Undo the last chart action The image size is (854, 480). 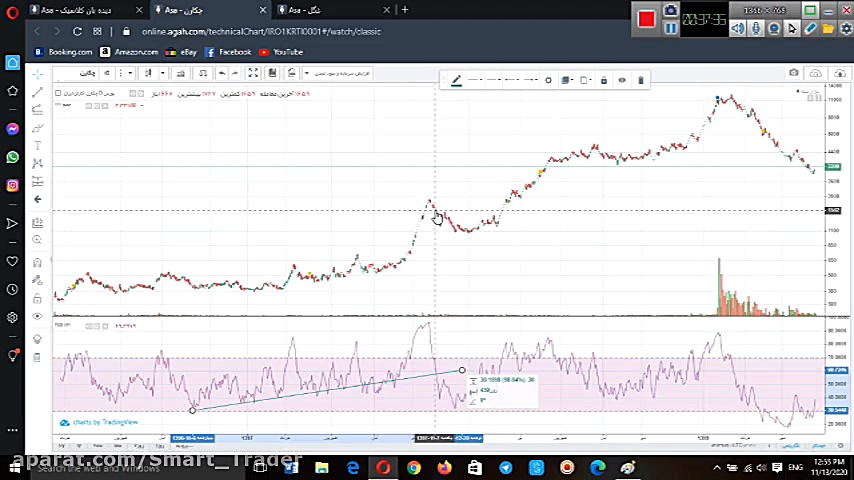coord(222,73)
